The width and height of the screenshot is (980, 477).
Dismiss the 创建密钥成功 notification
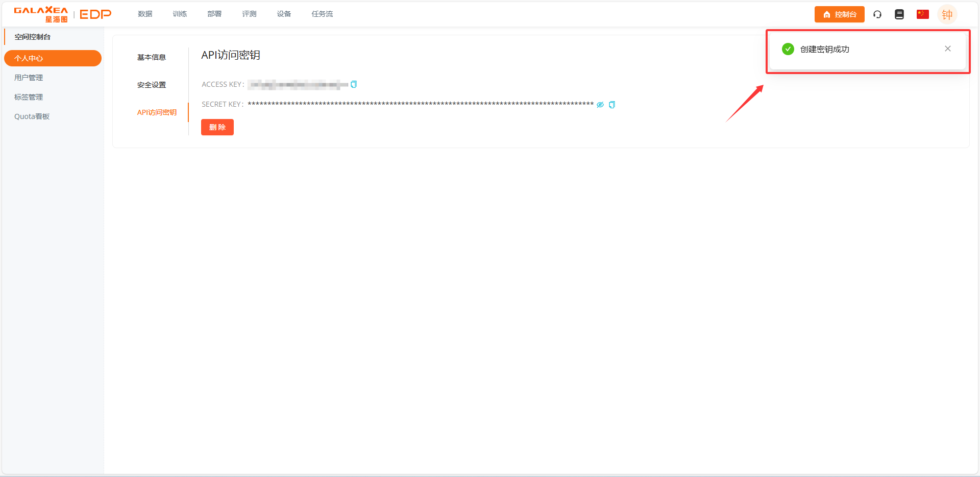[947, 49]
